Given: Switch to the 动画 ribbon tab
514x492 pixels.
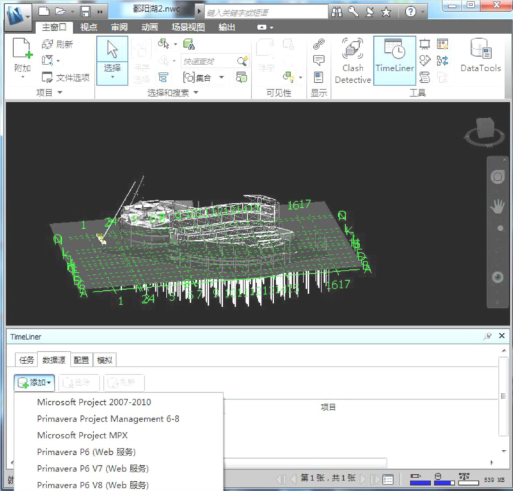Looking at the screenshot, I should point(150,27).
